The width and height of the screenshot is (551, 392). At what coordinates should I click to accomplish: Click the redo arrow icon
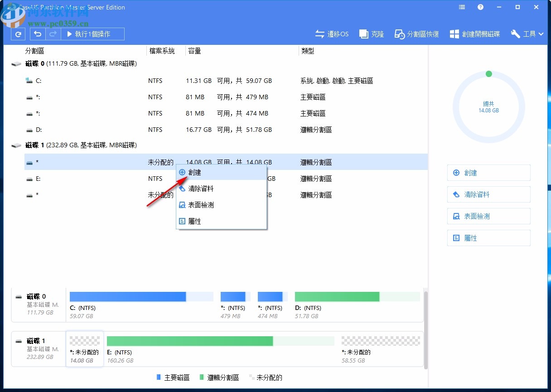[53, 34]
